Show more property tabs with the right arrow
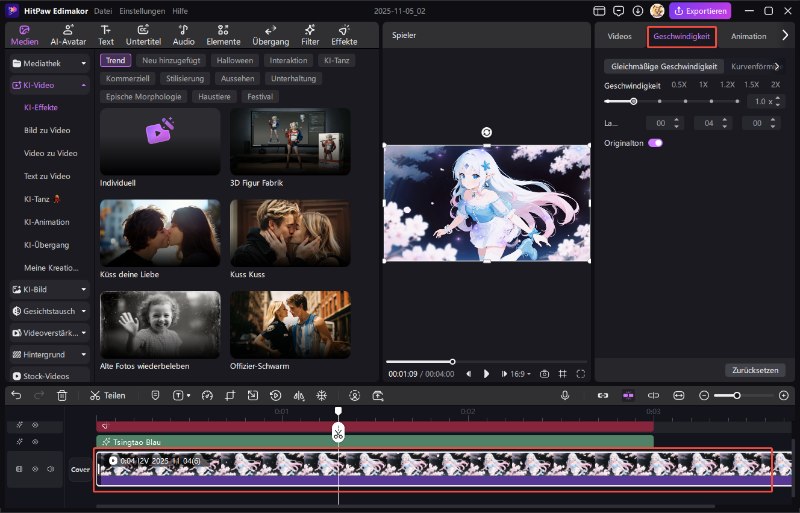The width and height of the screenshot is (800, 513). pyautogui.click(x=785, y=35)
